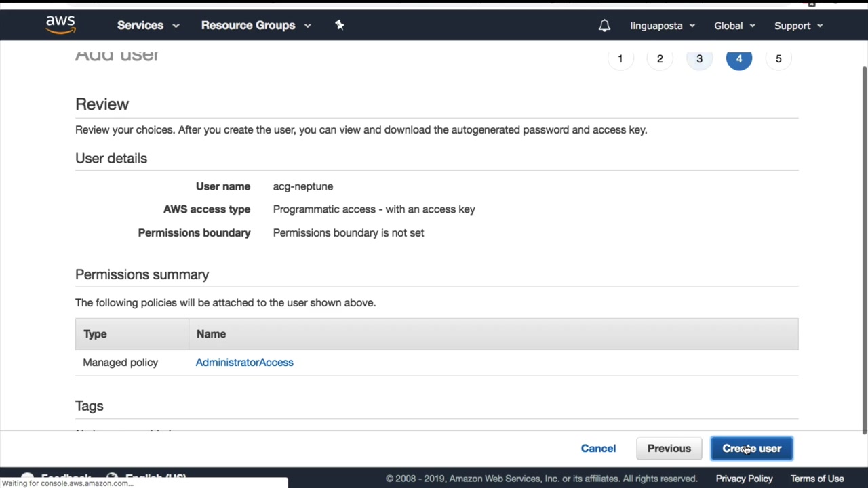Open the linguaposta account dropdown
This screenshot has height=488, width=868.
coord(663,26)
